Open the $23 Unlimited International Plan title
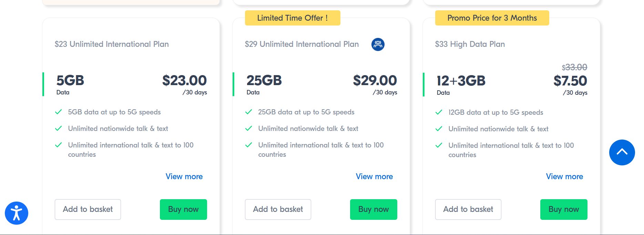This screenshot has width=644, height=235. pyautogui.click(x=112, y=44)
